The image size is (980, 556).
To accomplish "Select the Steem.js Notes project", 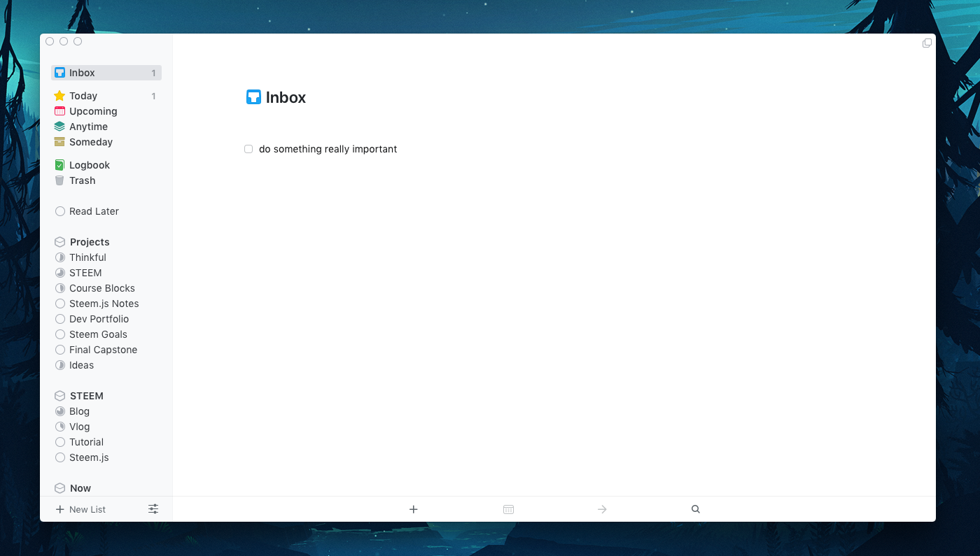I will pyautogui.click(x=106, y=304).
